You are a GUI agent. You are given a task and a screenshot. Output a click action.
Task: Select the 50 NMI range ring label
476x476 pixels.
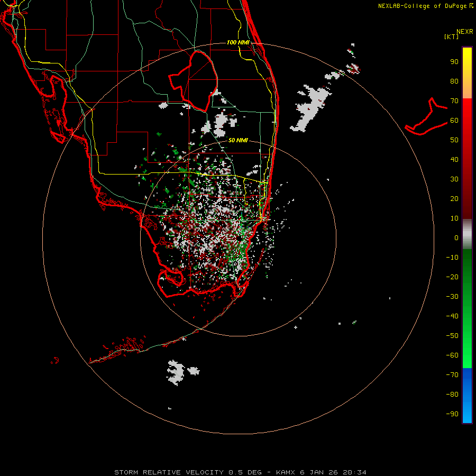click(239, 140)
